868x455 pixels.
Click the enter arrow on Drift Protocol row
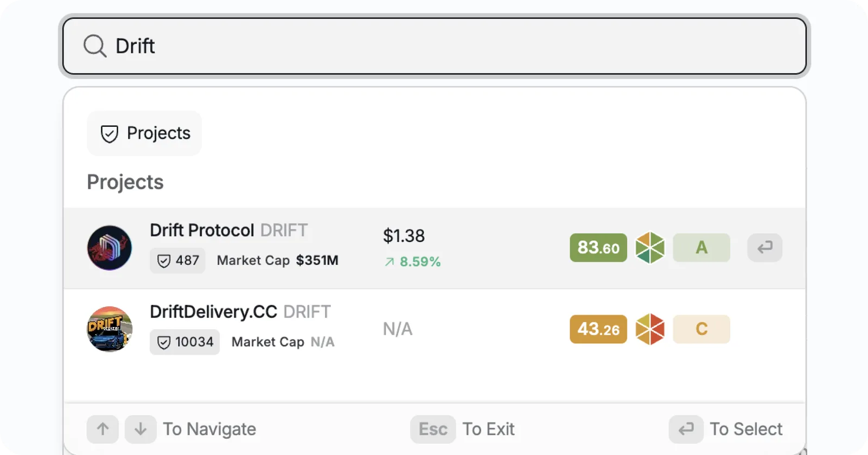765,248
